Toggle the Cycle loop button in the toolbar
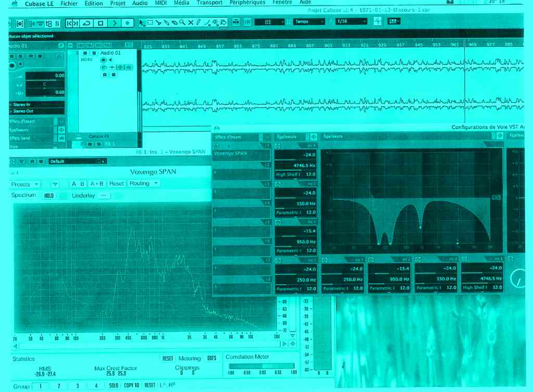This screenshot has height=392, width=533. [87, 23]
